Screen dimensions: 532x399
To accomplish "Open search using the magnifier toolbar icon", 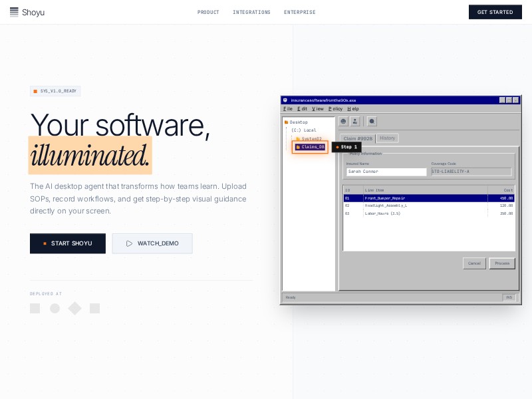I will (372, 122).
